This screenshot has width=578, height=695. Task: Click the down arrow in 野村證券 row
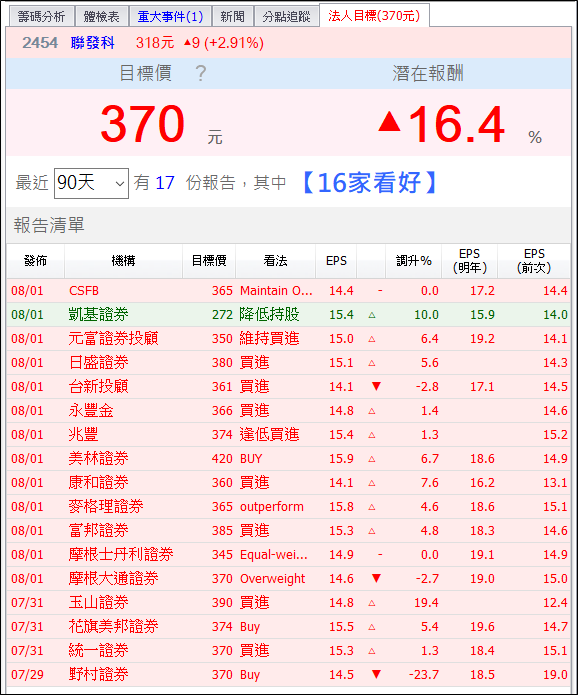376,674
